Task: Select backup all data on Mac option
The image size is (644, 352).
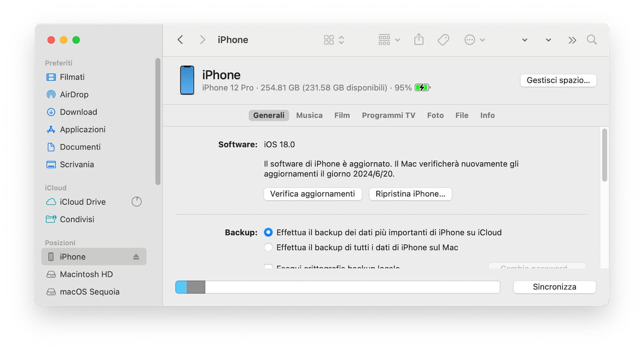Action: coord(268,247)
